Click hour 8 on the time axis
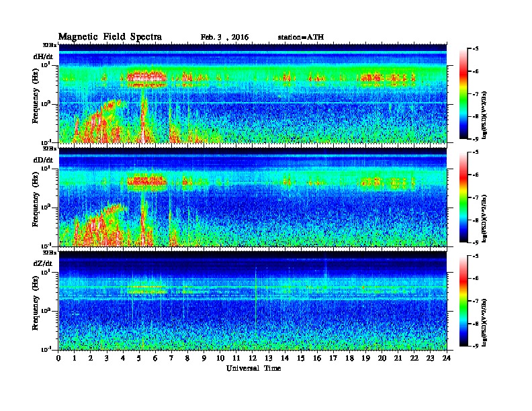532x411 pixels. coord(188,359)
